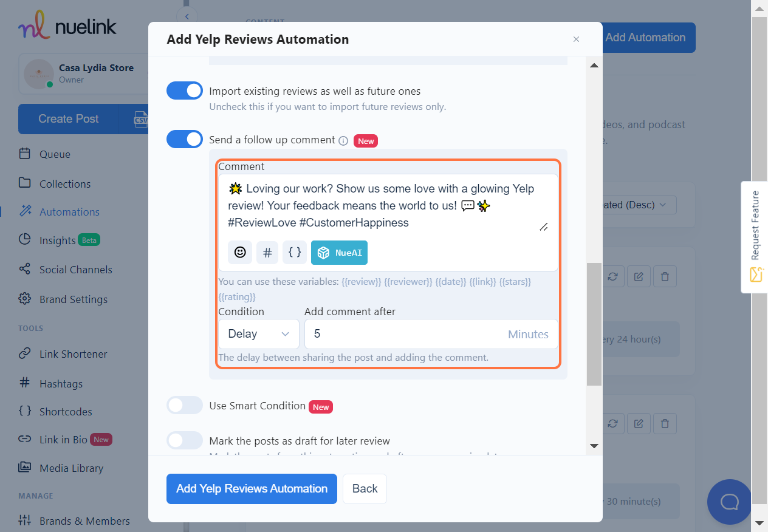Click the Hashtags hash icon in sidebar
768x532 pixels.
tap(25, 383)
